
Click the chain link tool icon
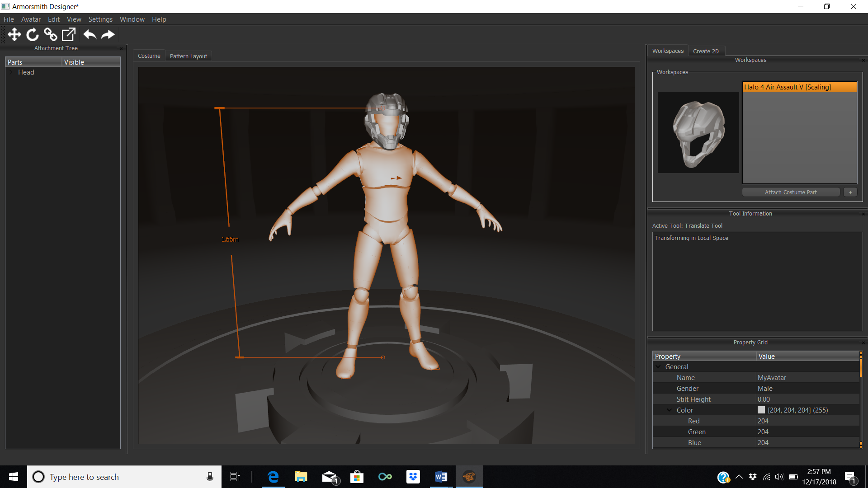[x=50, y=34]
